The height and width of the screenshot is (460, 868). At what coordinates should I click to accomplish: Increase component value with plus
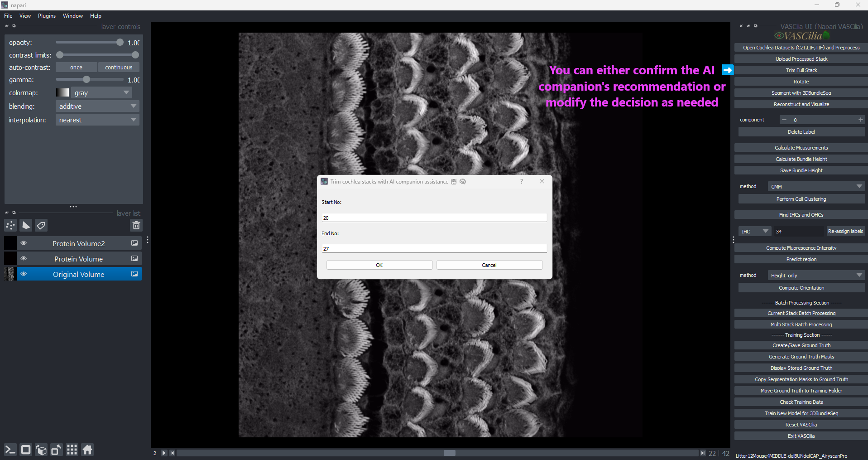click(x=860, y=120)
